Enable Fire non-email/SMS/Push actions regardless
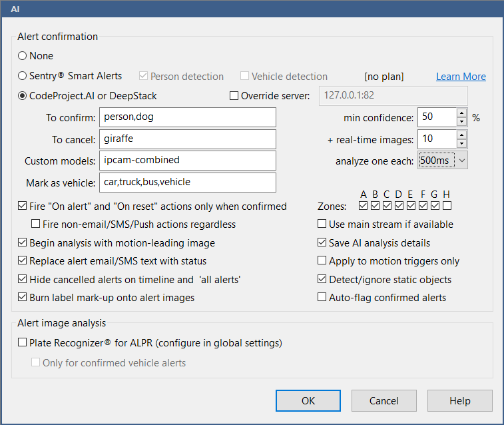 pyautogui.click(x=35, y=224)
